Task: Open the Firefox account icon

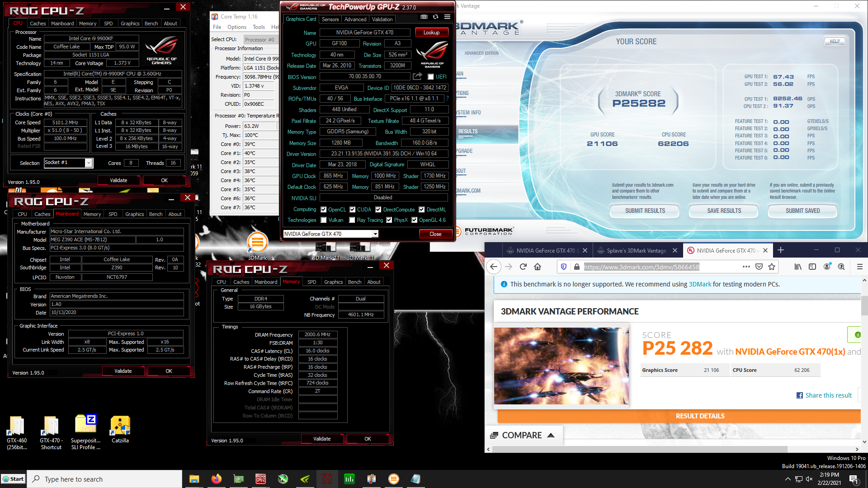Action: pyautogui.click(x=827, y=267)
